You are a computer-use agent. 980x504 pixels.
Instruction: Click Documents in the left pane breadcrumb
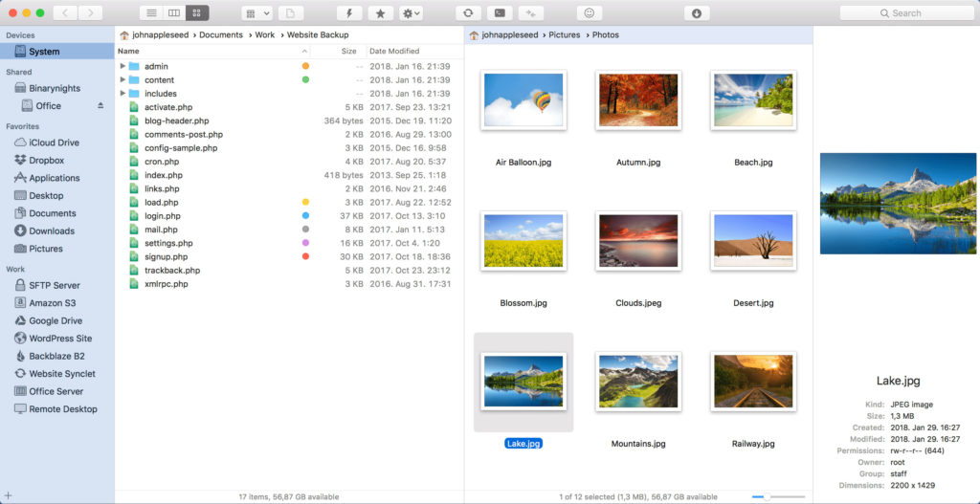point(222,35)
